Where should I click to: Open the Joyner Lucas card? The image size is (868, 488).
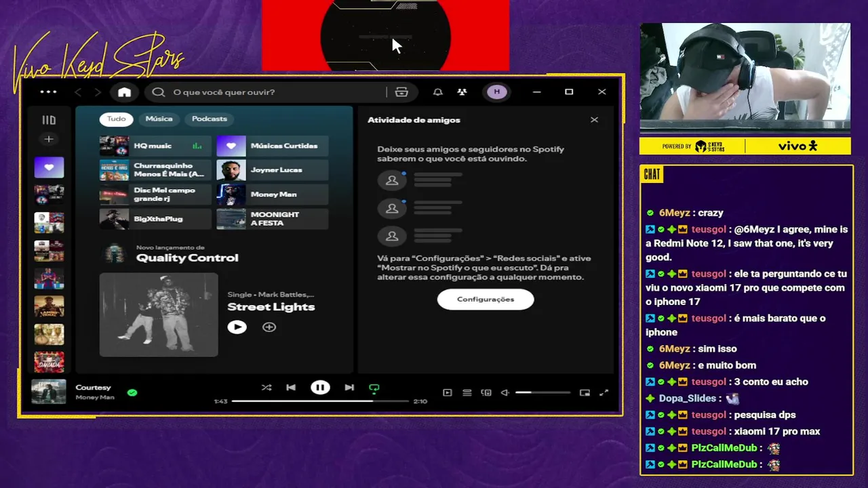(272, 170)
